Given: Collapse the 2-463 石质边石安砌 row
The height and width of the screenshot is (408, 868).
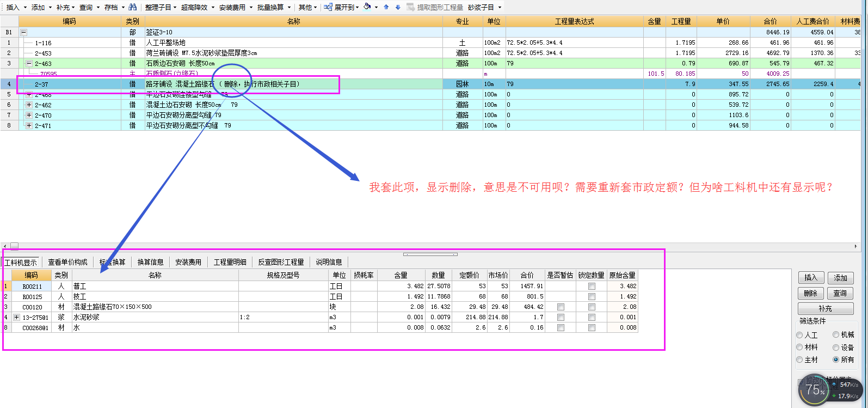Looking at the screenshot, I should [29, 63].
